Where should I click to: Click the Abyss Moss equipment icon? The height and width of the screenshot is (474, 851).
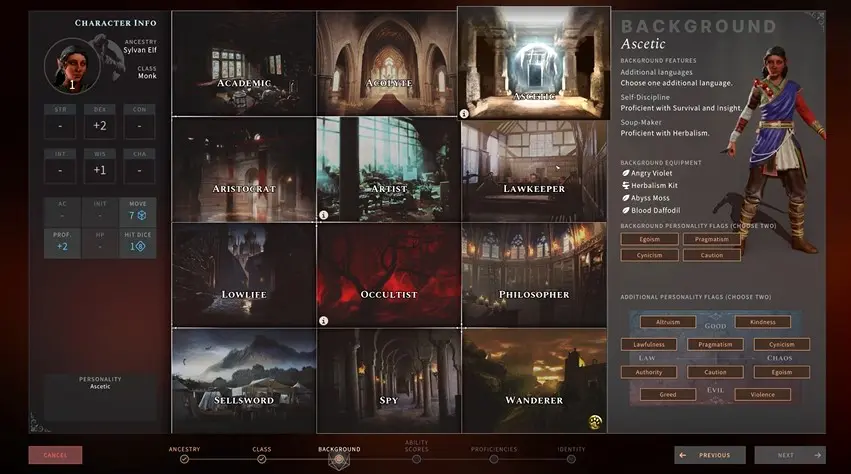[x=626, y=197]
